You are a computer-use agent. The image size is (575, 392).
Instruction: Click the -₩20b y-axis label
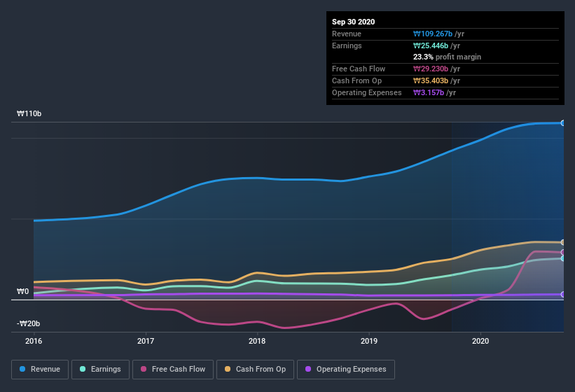click(x=28, y=323)
